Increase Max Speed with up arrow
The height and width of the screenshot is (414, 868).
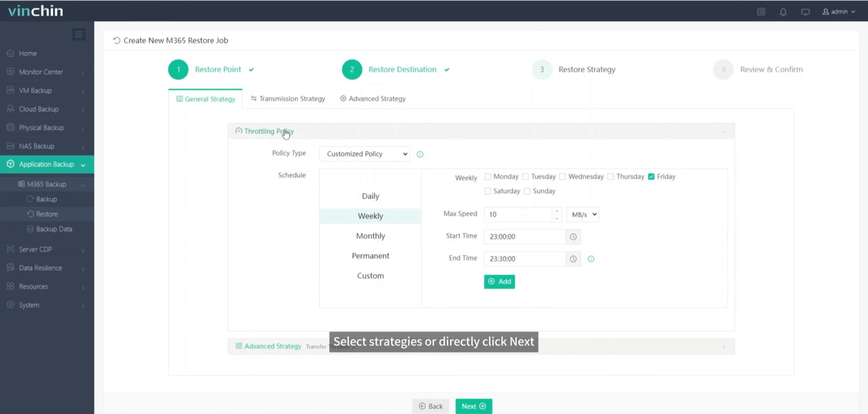click(557, 211)
